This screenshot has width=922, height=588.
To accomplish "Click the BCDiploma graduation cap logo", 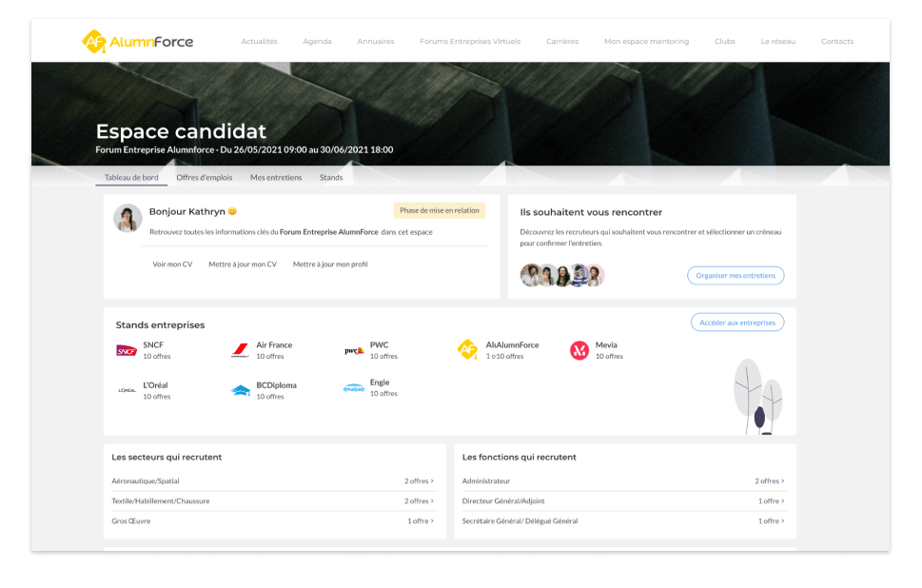I will pyautogui.click(x=241, y=390).
